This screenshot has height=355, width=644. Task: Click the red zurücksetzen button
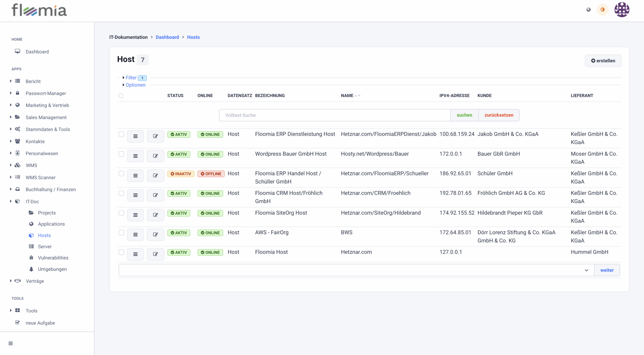pos(499,115)
